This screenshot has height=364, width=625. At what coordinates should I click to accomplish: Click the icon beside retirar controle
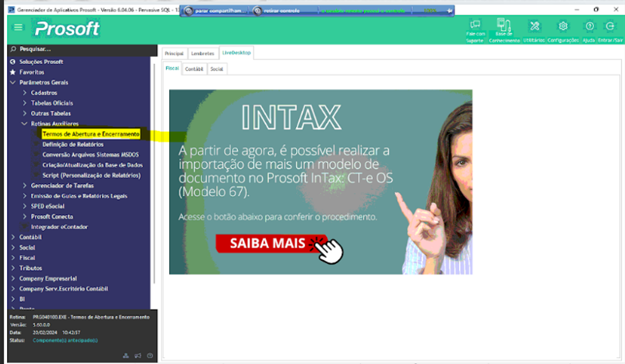(x=257, y=11)
